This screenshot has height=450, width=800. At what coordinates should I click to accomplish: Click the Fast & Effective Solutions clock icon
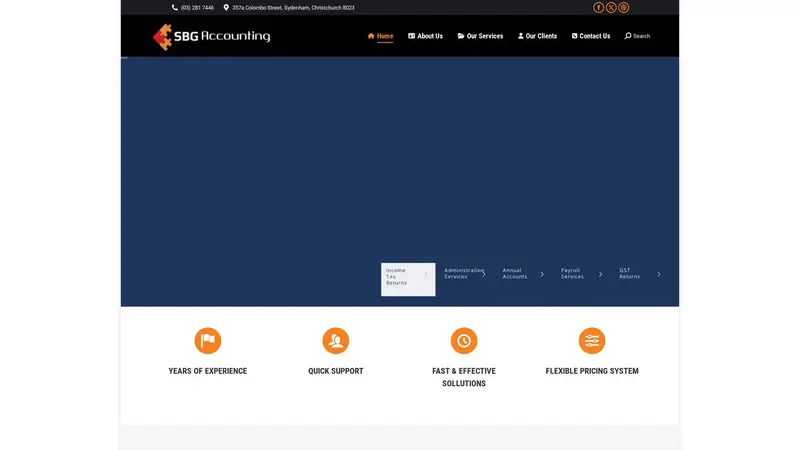pos(464,340)
